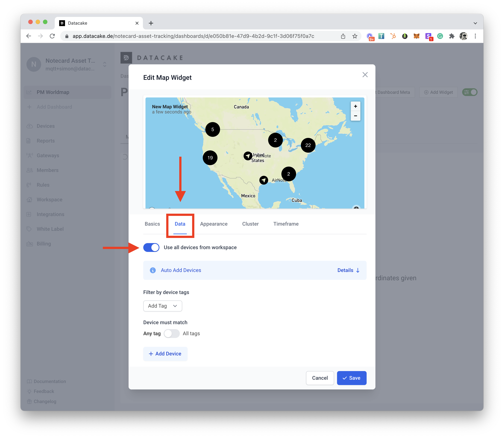Cancel the widget edit
Screen dimensions: 504x438
pos(320,378)
